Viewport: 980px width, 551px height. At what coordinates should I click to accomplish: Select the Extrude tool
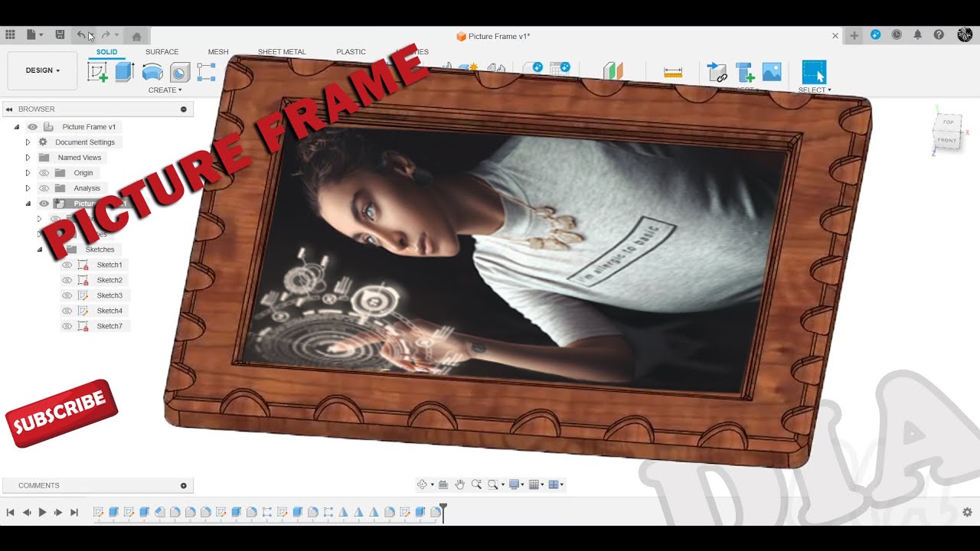click(124, 72)
